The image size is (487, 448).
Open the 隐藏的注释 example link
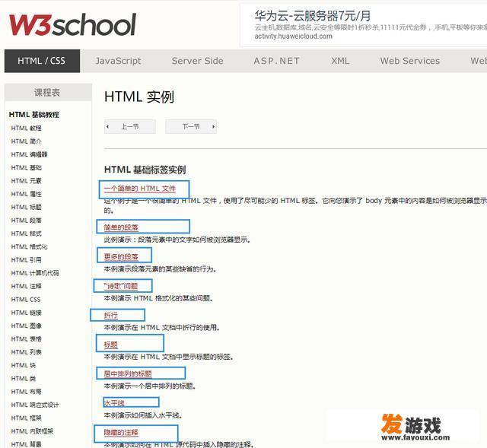click(x=121, y=433)
